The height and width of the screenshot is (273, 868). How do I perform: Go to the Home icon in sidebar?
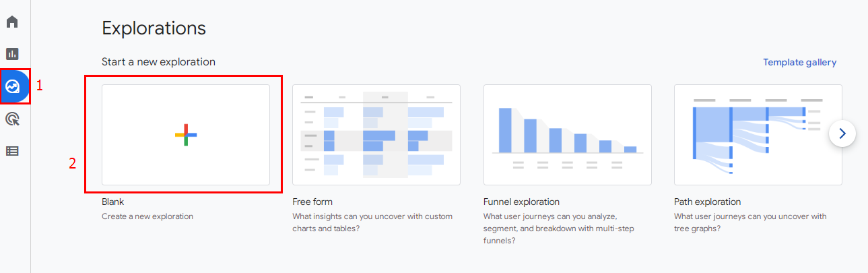tap(12, 22)
